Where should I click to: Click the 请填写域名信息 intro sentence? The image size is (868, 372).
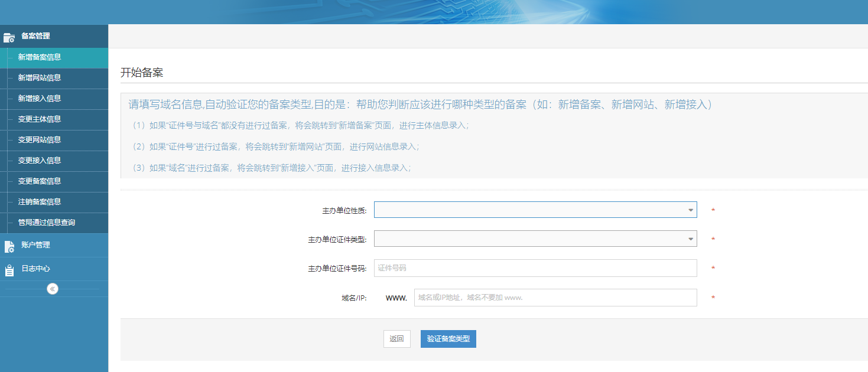click(422, 105)
